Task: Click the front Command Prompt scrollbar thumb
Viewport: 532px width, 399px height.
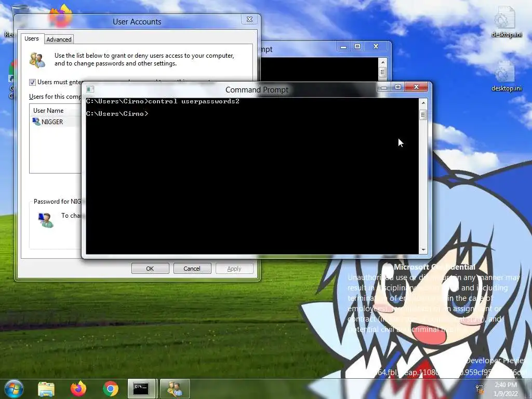Action: 423,115
